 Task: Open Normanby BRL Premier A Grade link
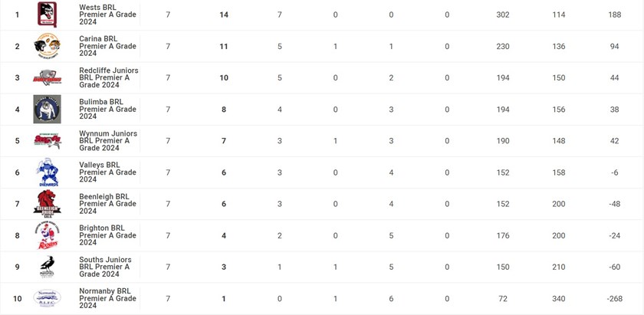107,298
